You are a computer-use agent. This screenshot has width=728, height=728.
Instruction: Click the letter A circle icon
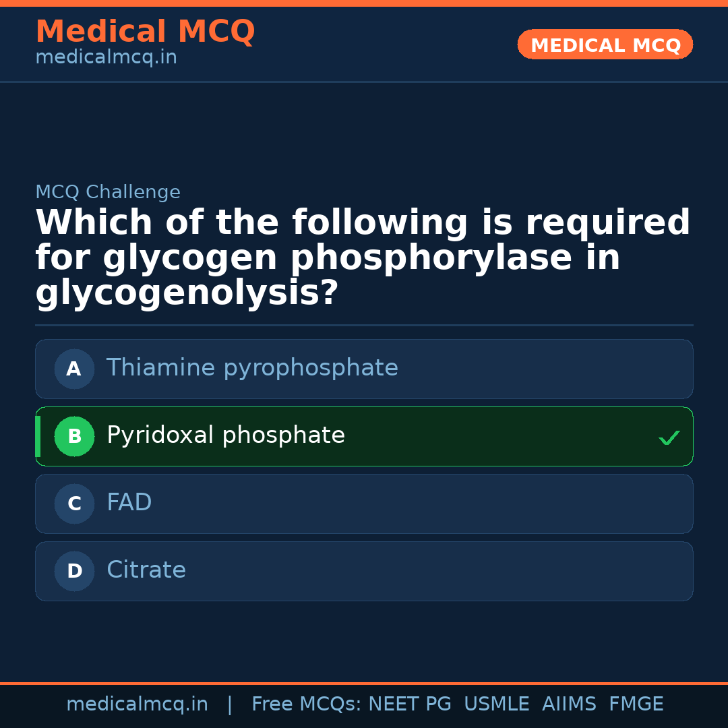tap(74, 369)
